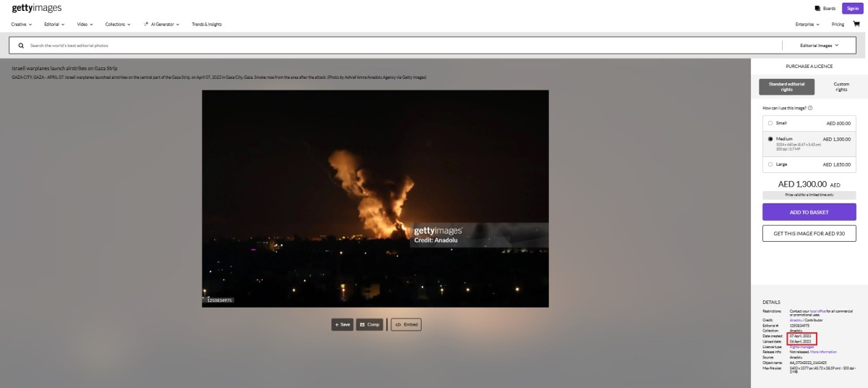Select the Medium size radio option
The height and width of the screenshot is (388, 868).
click(770, 138)
